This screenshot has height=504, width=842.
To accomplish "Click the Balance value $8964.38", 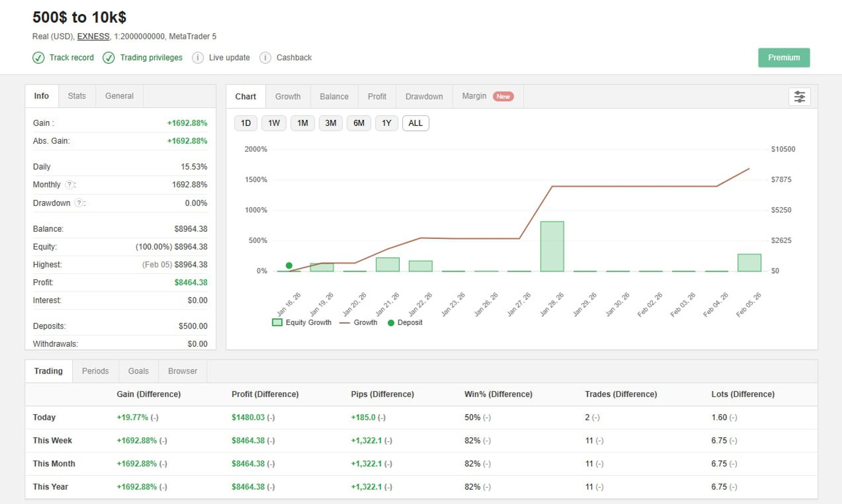I will [x=191, y=229].
